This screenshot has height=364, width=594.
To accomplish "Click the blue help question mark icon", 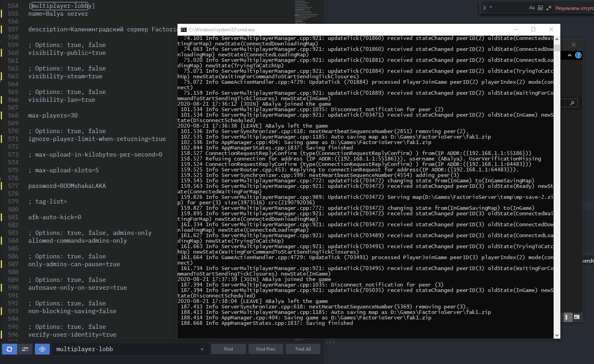I will [578, 56].
